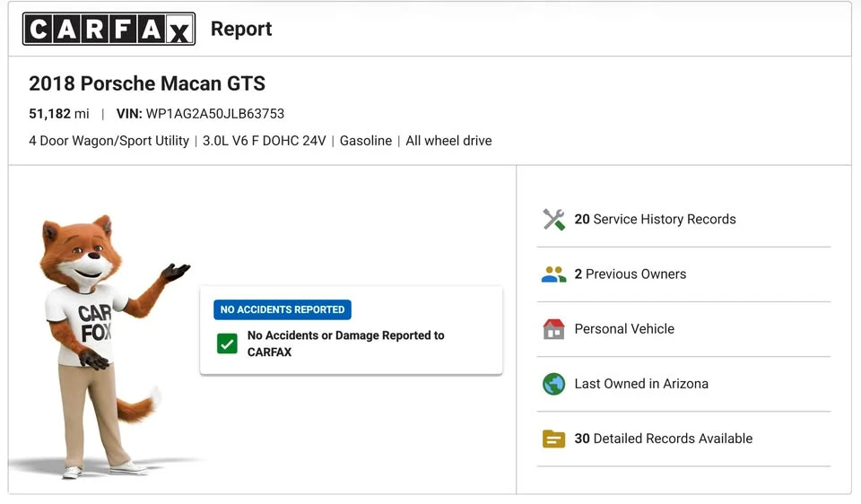Click the globe last owned icon
The height and width of the screenshot is (504, 861).
click(x=553, y=384)
